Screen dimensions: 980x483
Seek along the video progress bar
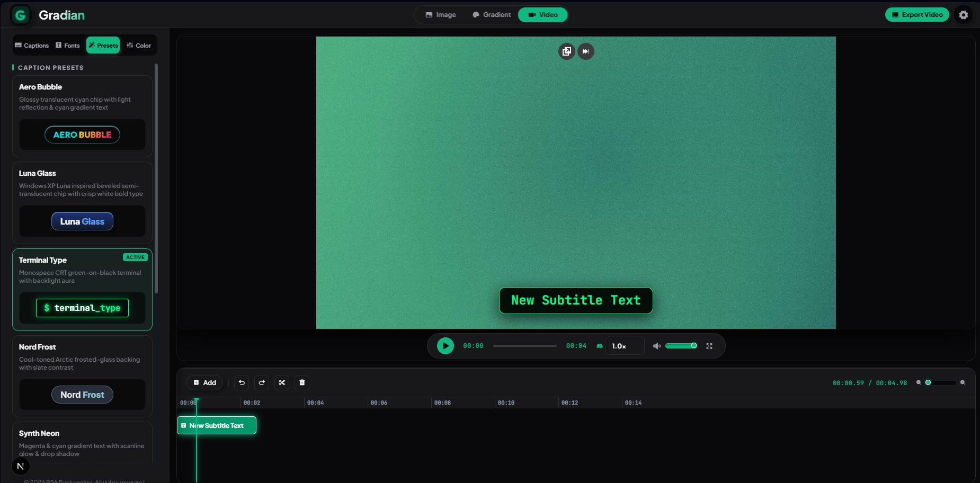(525, 346)
